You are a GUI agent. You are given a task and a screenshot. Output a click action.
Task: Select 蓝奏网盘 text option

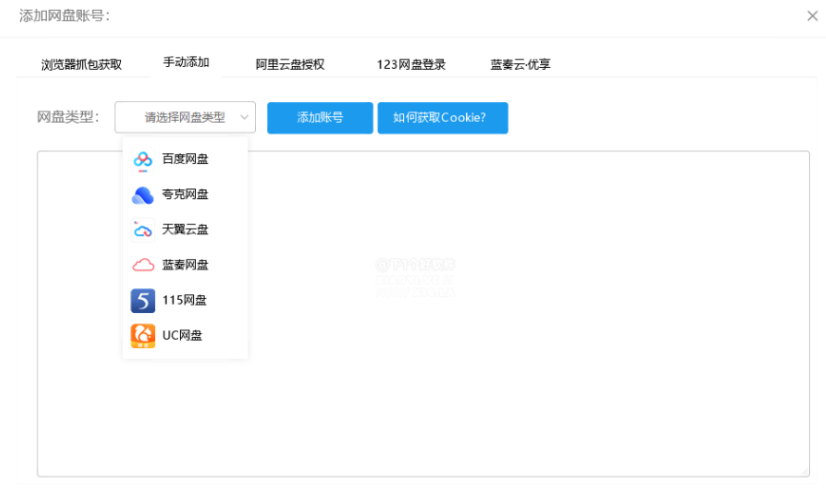click(185, 265)
